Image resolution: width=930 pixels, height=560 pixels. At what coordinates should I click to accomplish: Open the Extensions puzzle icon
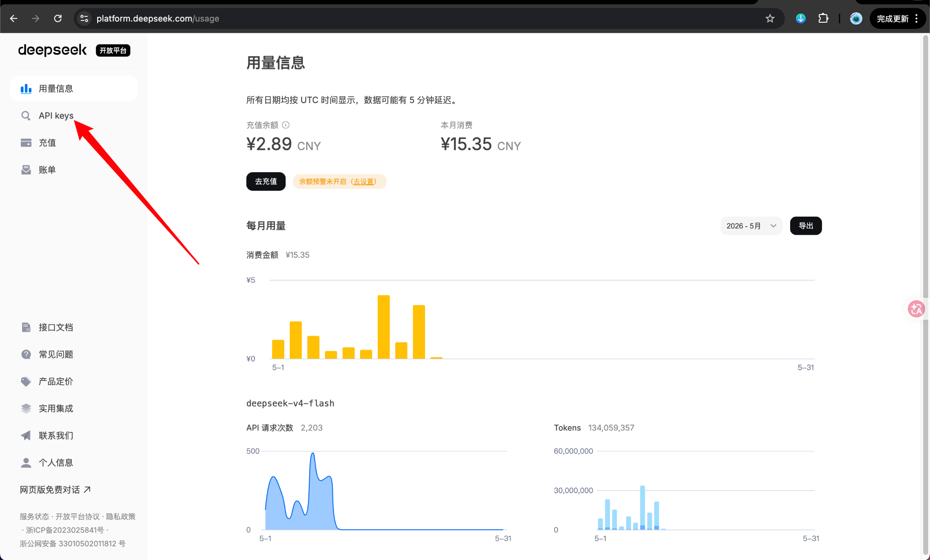coord(823,19)
